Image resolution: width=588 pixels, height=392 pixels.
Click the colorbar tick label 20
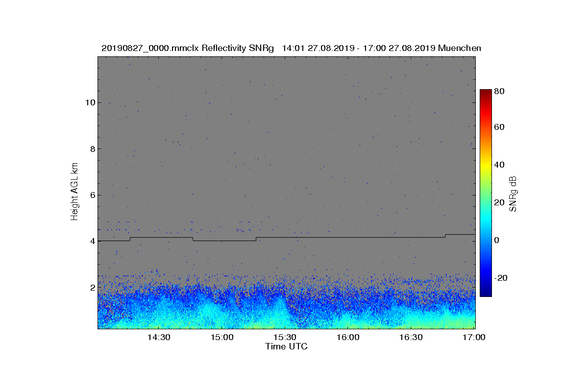pos(500,202)
